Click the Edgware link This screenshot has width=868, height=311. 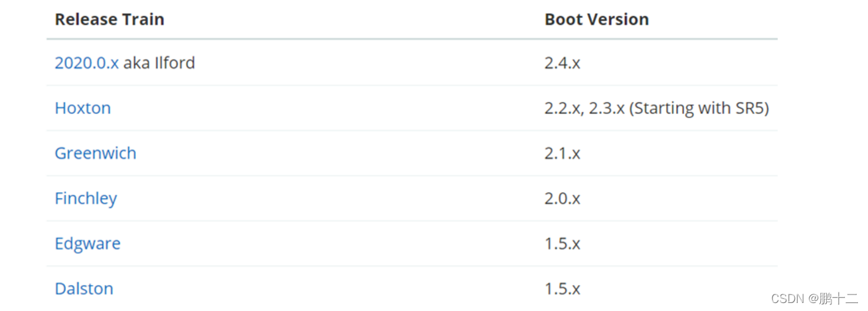click(88, 243)
